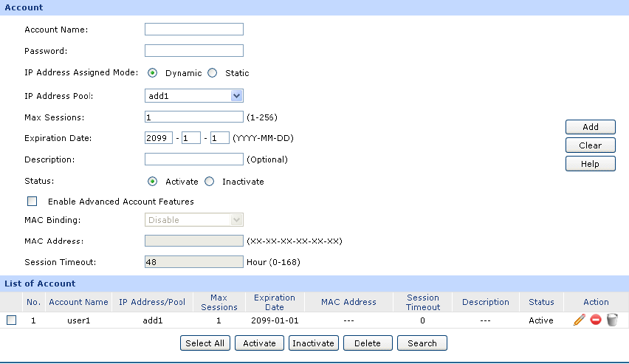Choose the Activate status radio button
The width and height of the screenshot is (629, 364).
pos(153,182)
